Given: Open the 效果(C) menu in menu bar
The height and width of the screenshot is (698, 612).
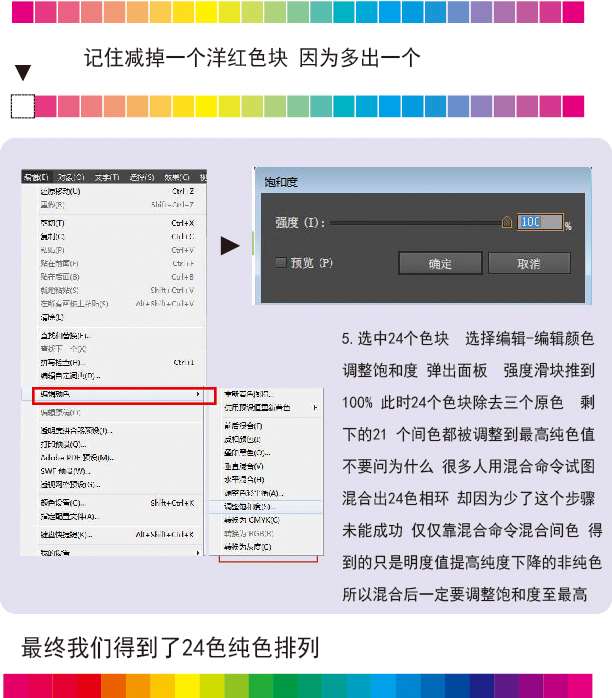Looking at the screenshot, I should click(176, 177).
